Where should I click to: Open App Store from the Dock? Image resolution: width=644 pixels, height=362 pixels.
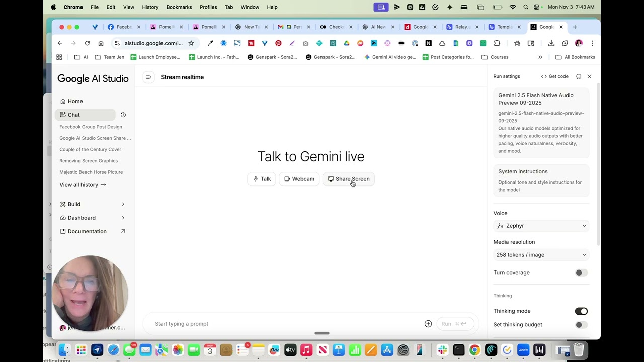click(x=387, y=350)
